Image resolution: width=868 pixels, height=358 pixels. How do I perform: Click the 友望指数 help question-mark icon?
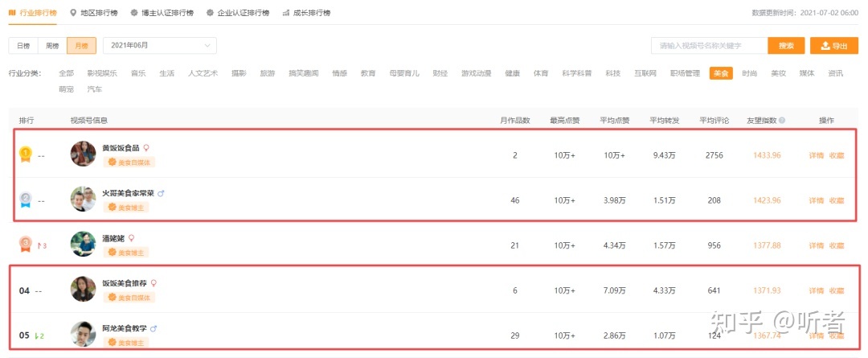(x=781, y=121)
